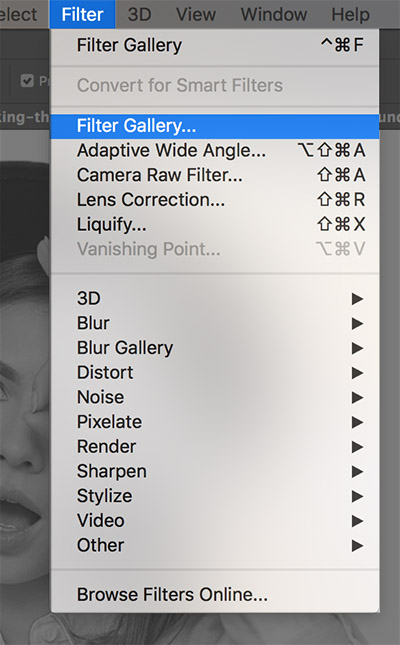Open the Window menu in menu bar

point(274,14)
